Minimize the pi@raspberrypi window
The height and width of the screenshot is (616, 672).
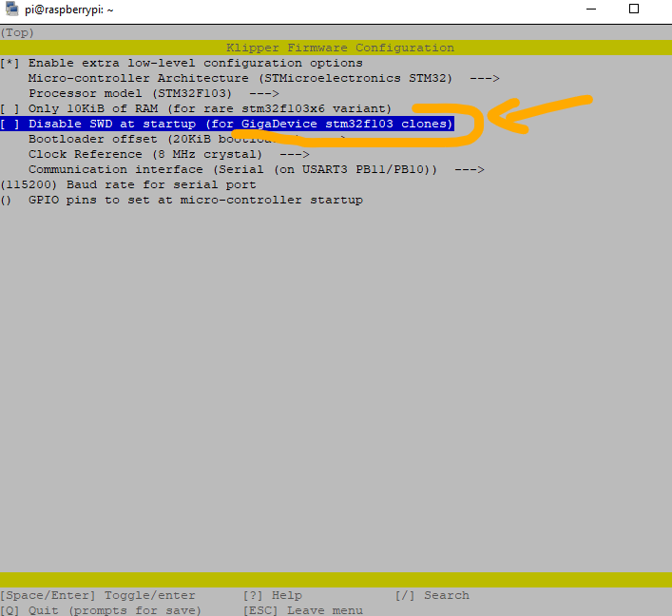[591, 9]
